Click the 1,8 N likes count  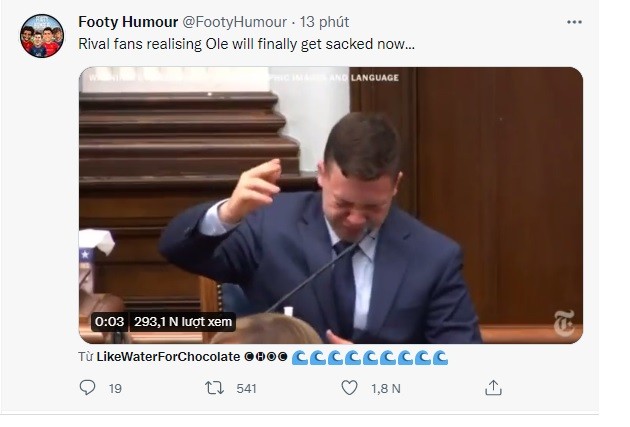click(387, 388)
